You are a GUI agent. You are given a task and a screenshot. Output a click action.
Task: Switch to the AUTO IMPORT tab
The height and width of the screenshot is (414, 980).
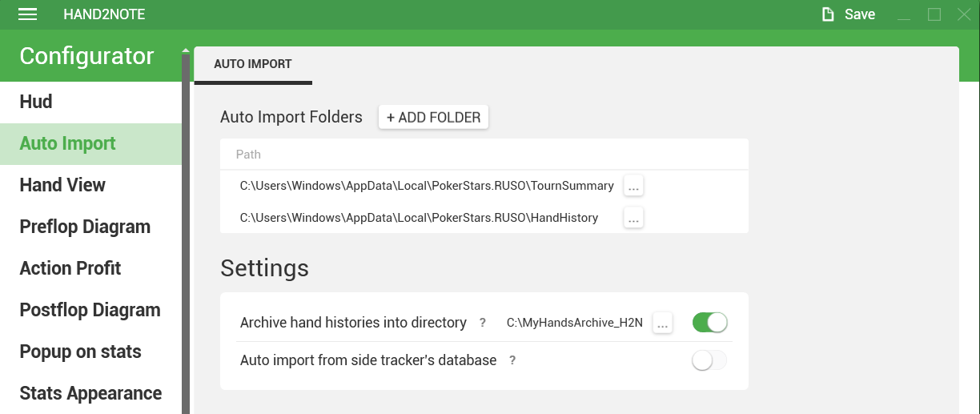pyautogui.click(x=253, y=64)
